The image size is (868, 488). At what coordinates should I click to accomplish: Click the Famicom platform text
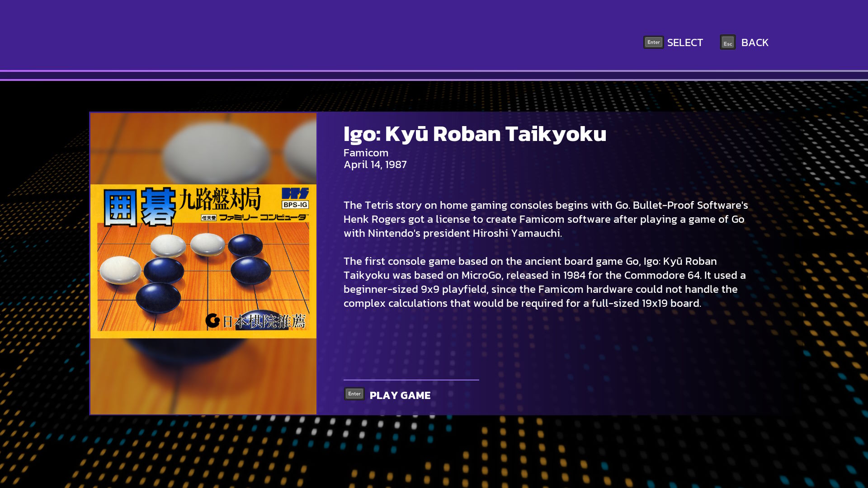(366, 153)
